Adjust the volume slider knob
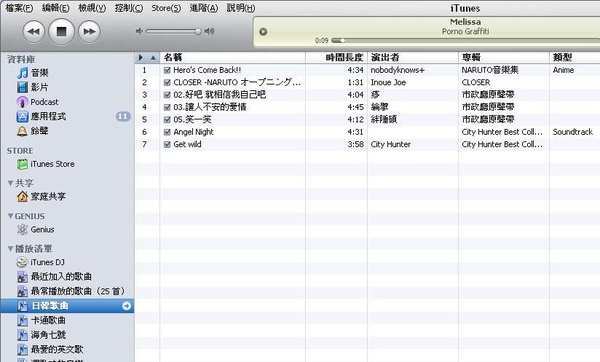The width and height of the screenshot is (600, 362). (198, 31)
